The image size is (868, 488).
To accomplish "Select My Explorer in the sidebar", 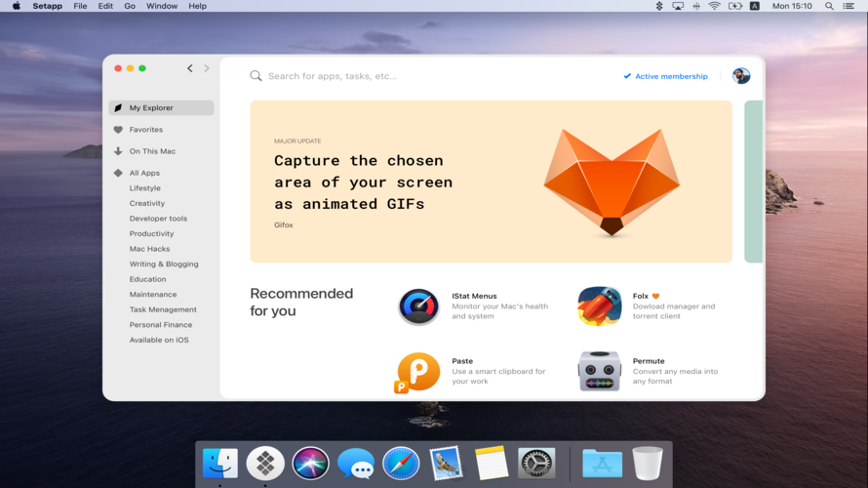I will click(x=161, y=108).
